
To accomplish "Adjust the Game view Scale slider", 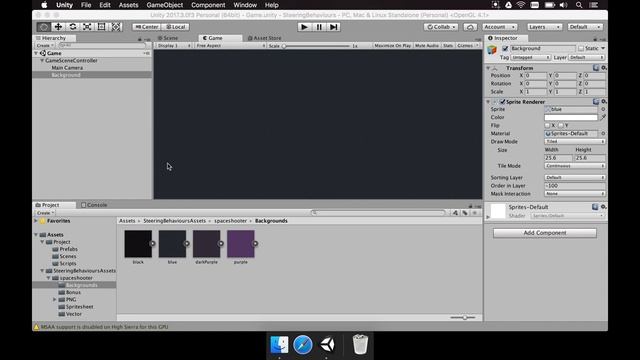I will 316,46.
